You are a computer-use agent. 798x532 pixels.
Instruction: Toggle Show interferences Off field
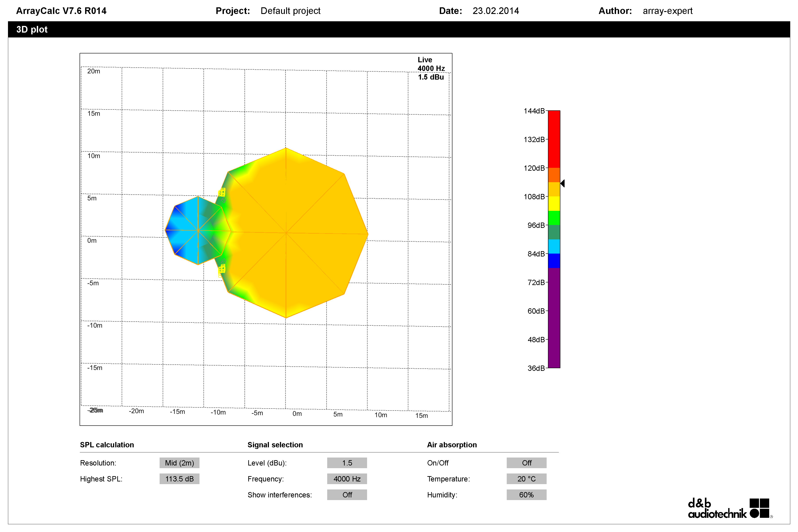click(x=347, y=495)
